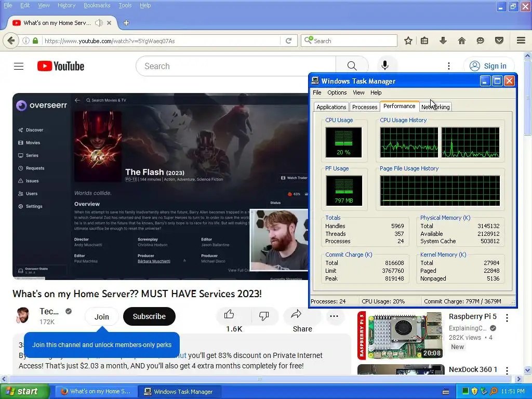Go to the Firefox home page icon

pyautogui.click(x=461, y=41)
